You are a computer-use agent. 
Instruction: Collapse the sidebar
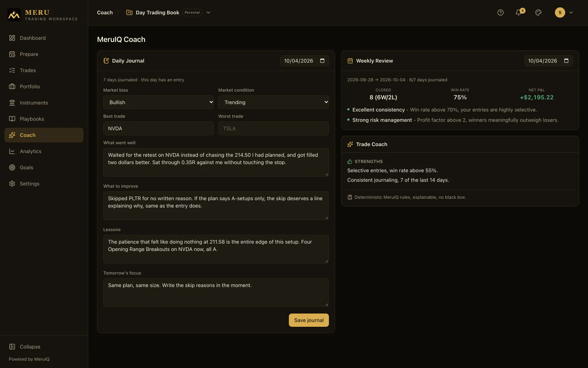click(44, 347)
